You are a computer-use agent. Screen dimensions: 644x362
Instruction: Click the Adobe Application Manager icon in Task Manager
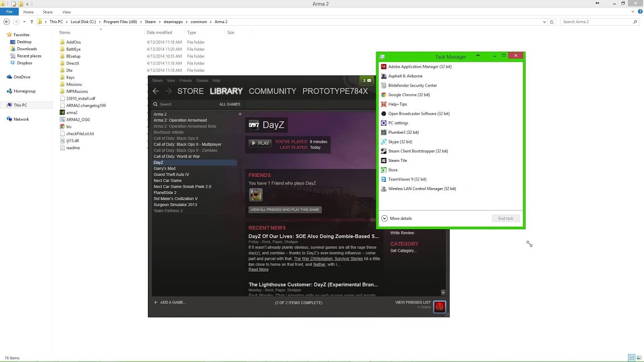point(383,66)
